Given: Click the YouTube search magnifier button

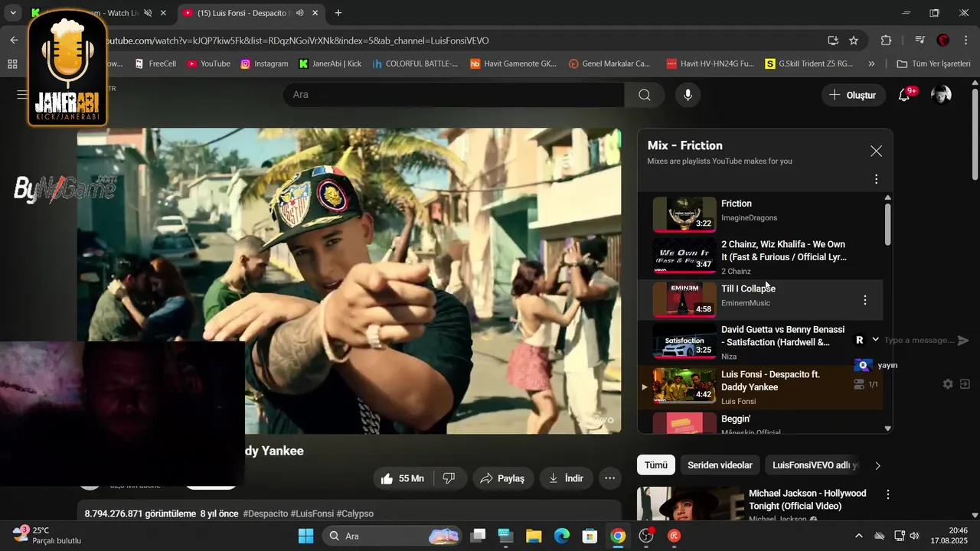Looking at the screenshot, I should 645,95.
